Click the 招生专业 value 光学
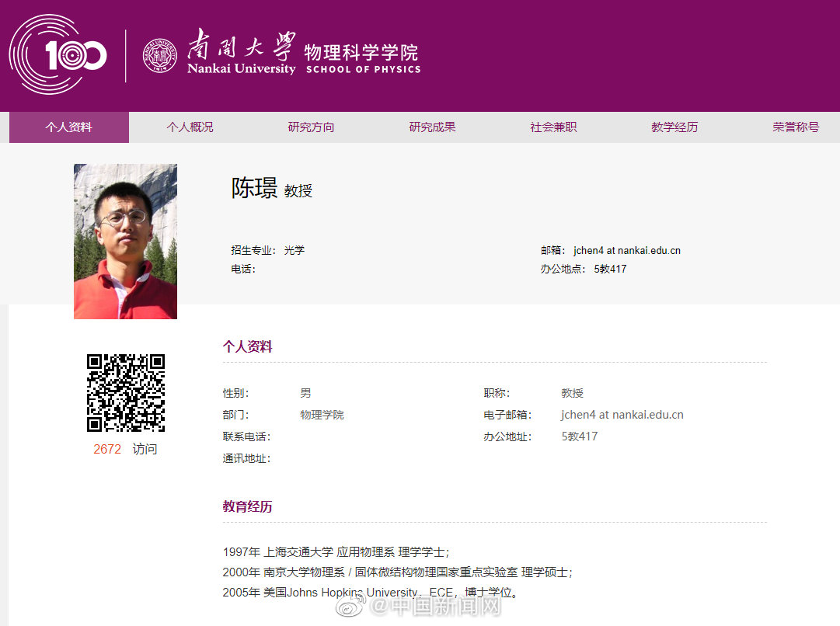The image size is (840, 626). (x=294, y=250)
